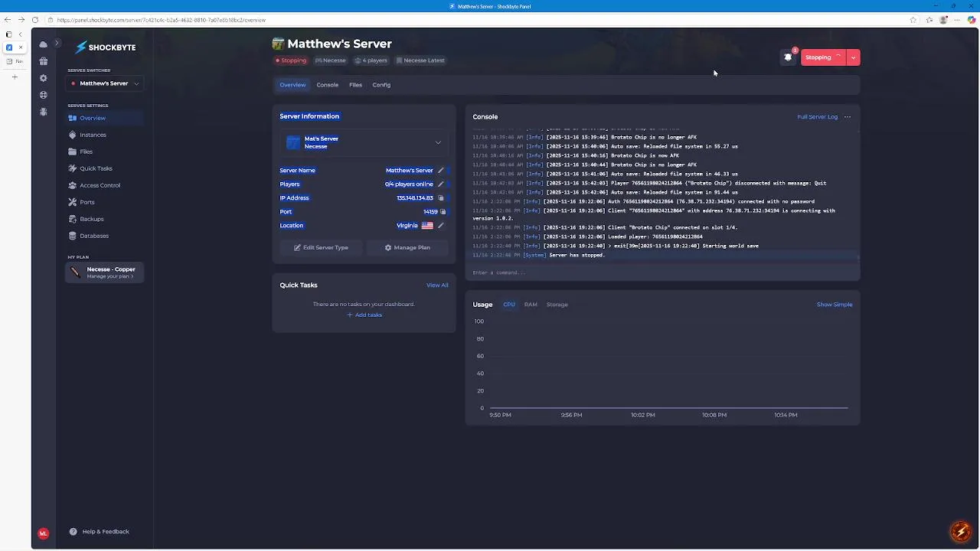The width and height of the screenshot is (980, 551).
Task: Click Add tasks link
Action: [364, 315]
